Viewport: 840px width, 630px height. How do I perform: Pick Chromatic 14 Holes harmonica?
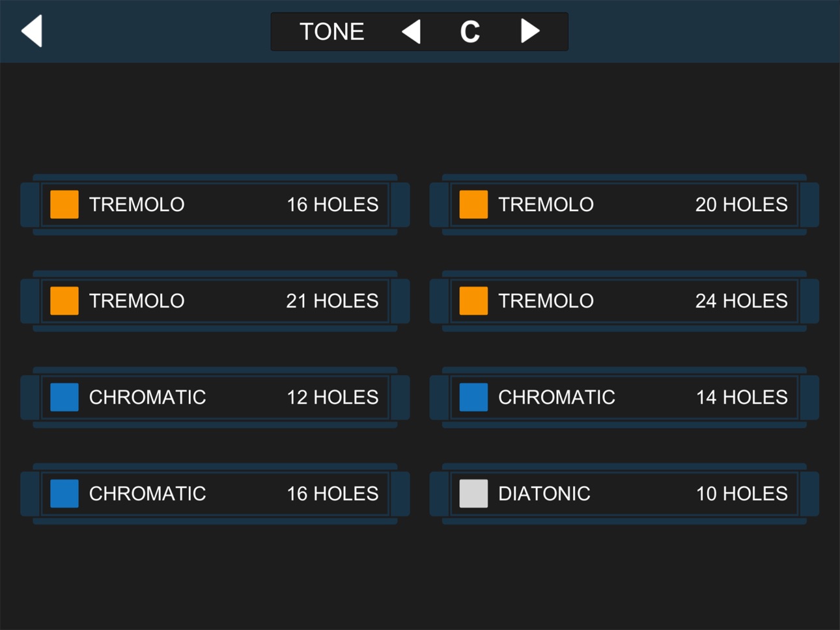tap(624, 397)
